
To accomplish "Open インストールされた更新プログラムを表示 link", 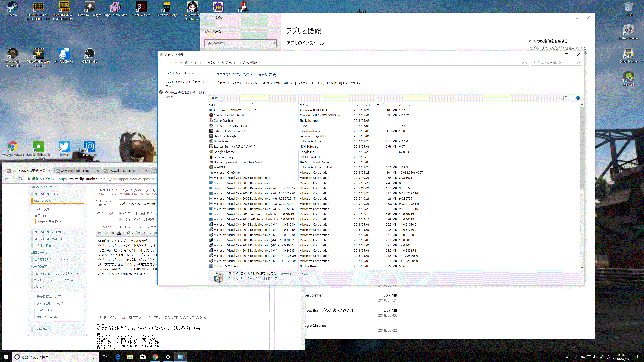I will click(185, 84).
